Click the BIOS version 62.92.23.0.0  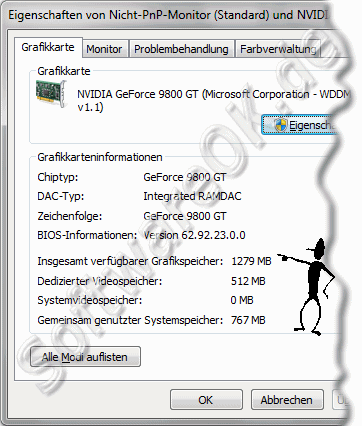[x=194, y=235]
